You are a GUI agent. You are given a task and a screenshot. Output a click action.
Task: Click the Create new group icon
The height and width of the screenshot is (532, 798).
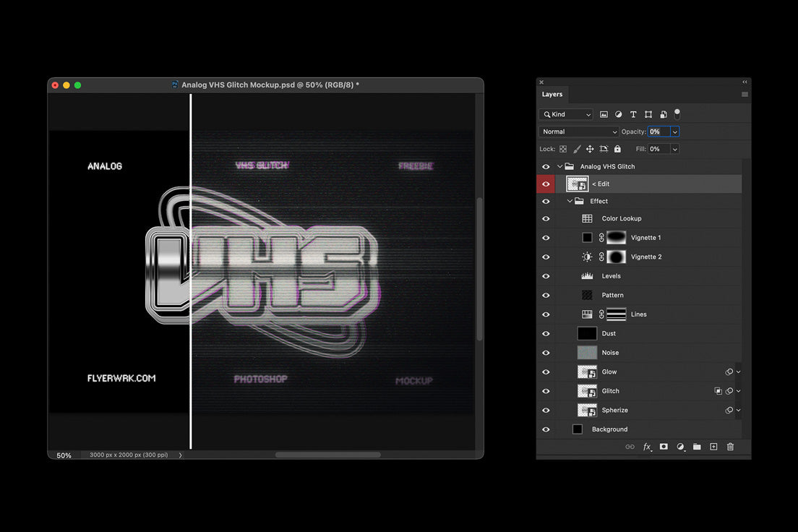click(697, 447)
